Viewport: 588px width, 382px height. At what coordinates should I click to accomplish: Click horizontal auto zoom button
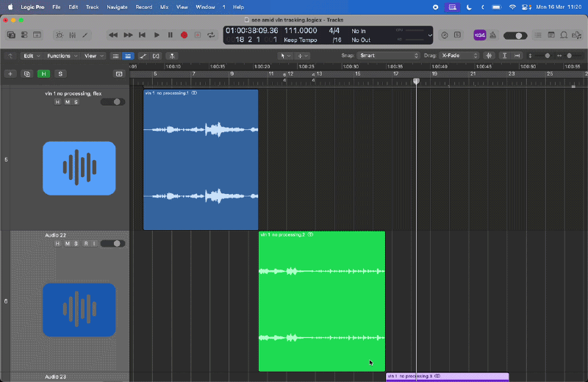coord(517,56)
